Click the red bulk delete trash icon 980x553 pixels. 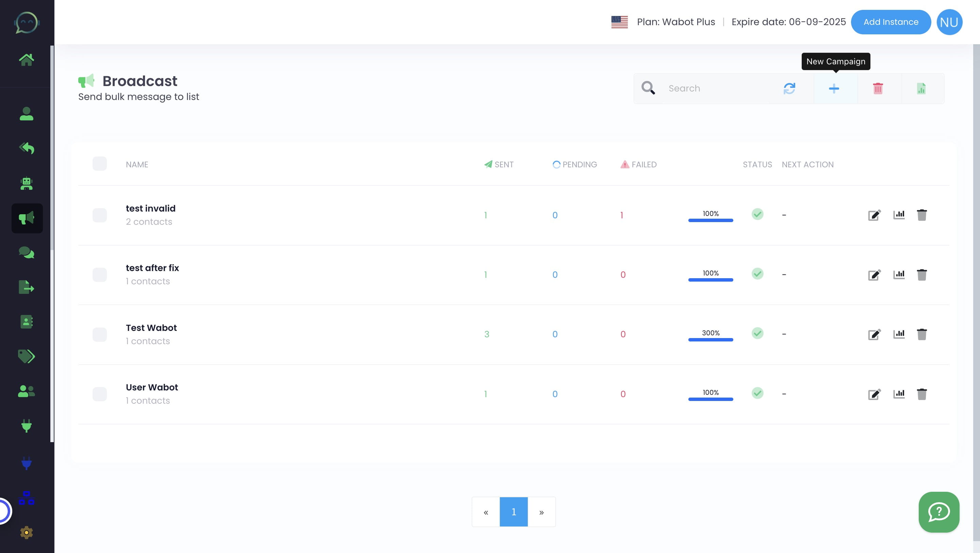click(x=878, y=89)
